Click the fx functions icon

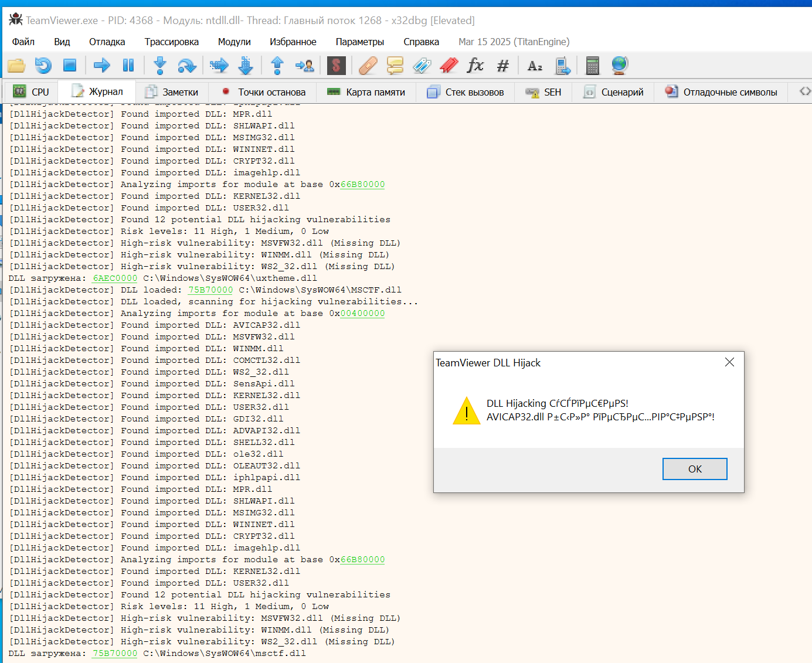tap(475, 66)
